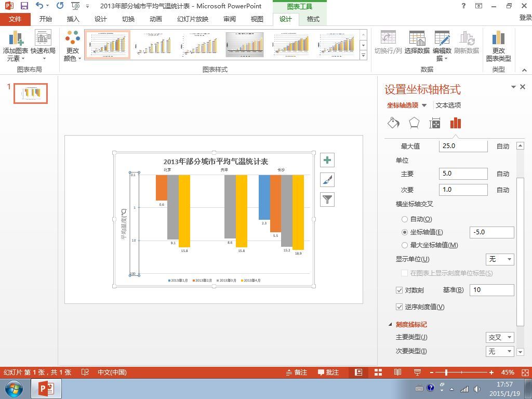532x399 pixels.
Task: Open Add Chart Element menu
Action: pos(15,46)
